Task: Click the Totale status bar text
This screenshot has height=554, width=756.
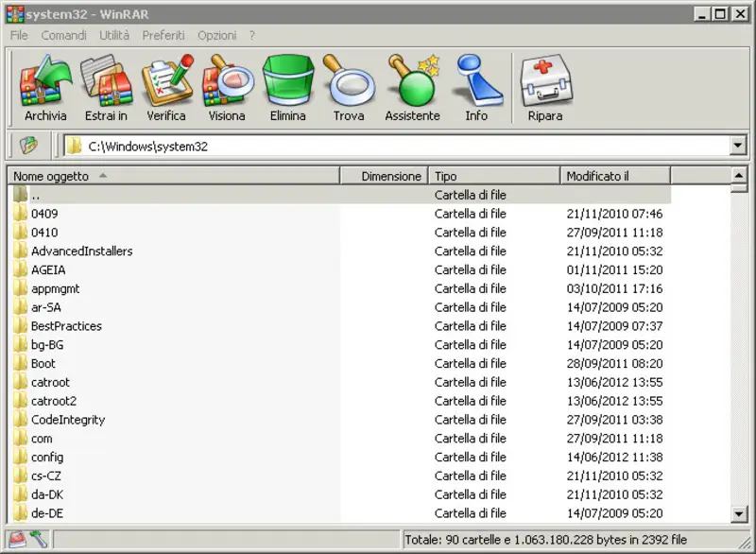Action: coord(546,540)
